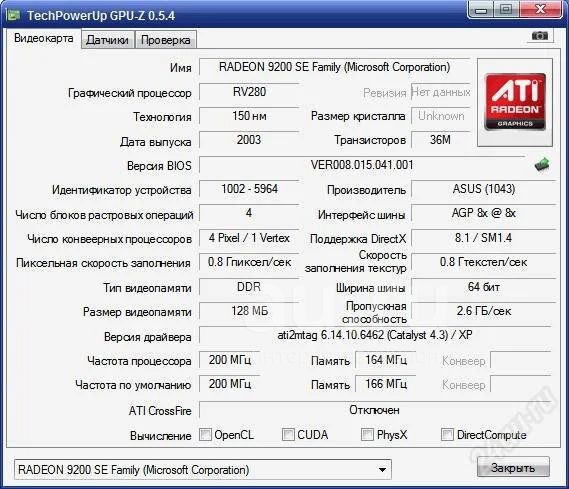This screenshot has width=569, height=489.
Task: Click the GPU-Z title bar app icon
Action: [13, 15]
